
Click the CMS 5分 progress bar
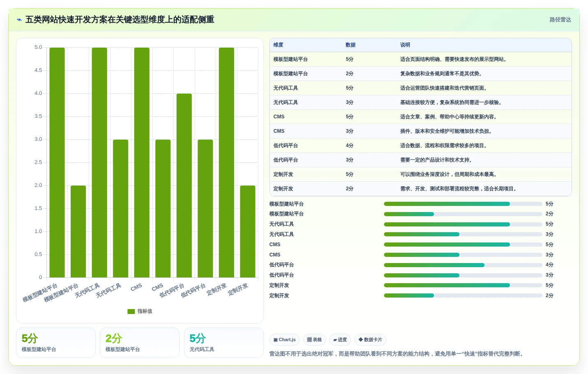click(x=463, y=245)
